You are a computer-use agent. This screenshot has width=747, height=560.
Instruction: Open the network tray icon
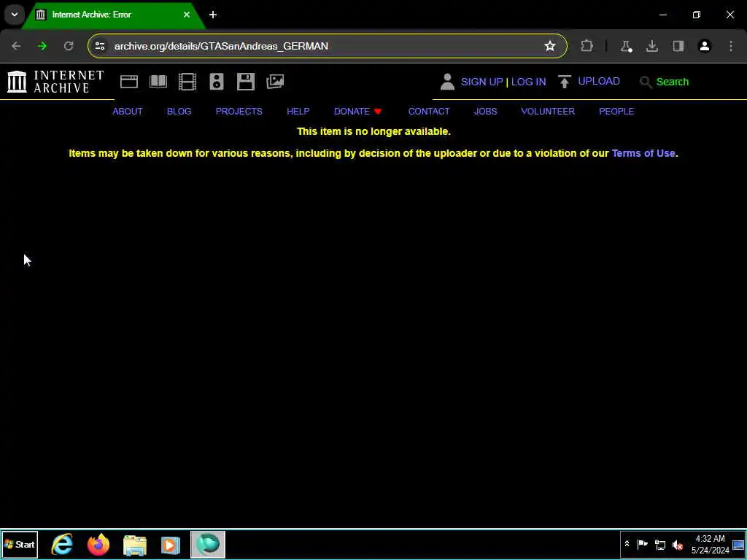(x=659, y=545)
